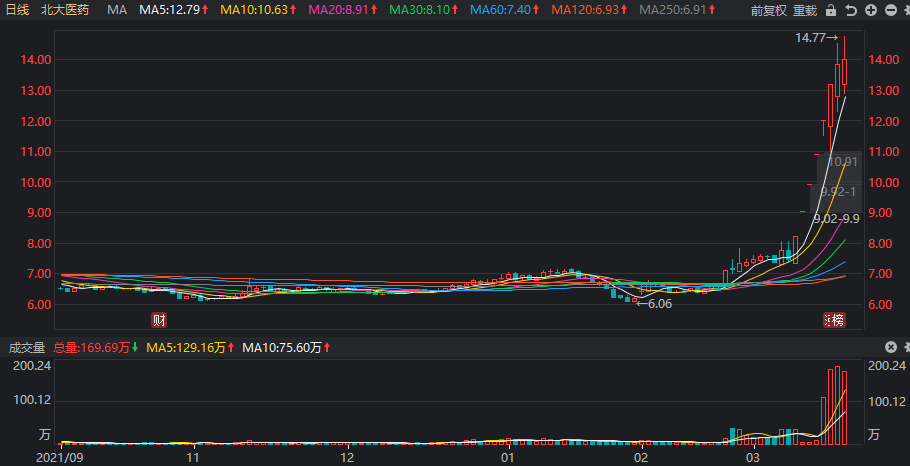The height and width of the screenshot is (466, 910).
Task: Click the 北大医药 stock name
Action: (x=65, y=10)
